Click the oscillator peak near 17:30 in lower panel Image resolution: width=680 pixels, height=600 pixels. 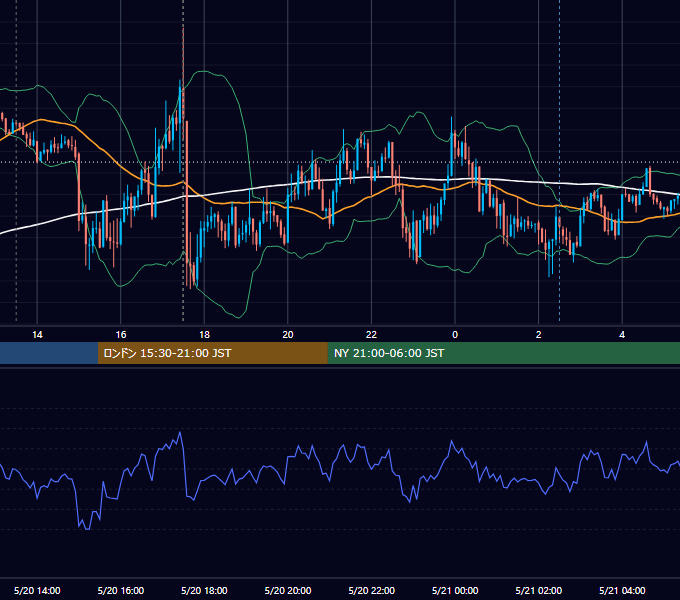[x=180, y=432]
